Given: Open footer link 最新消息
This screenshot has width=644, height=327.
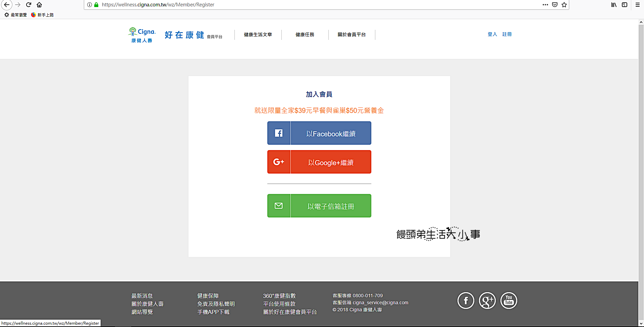Looking at the screenshot, I should point(142,296).
